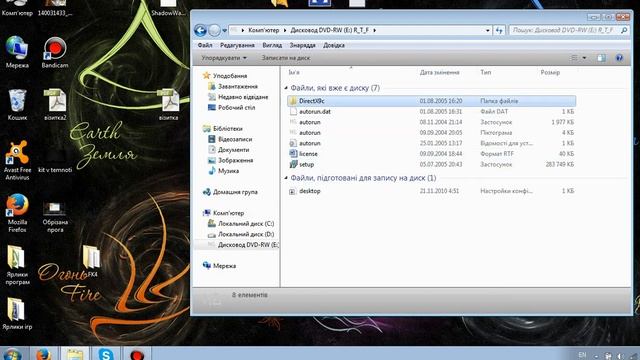
Task: Sort by Ім'я column header
Action: point(294,72)
